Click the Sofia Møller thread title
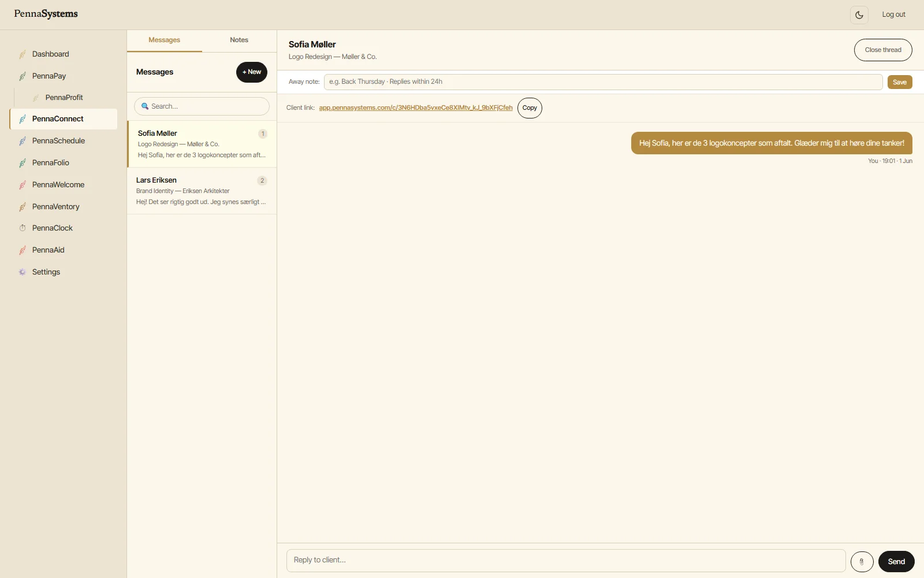 (312, 45)
